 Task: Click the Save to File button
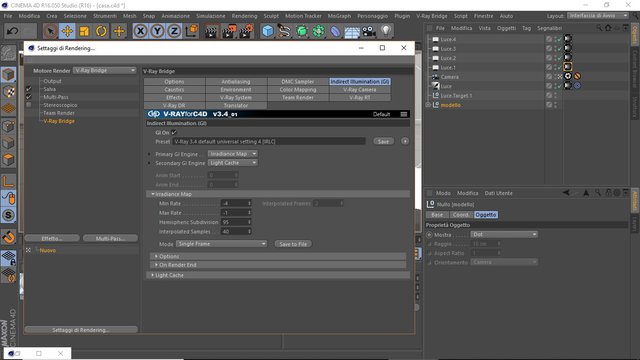pos(293,244)
